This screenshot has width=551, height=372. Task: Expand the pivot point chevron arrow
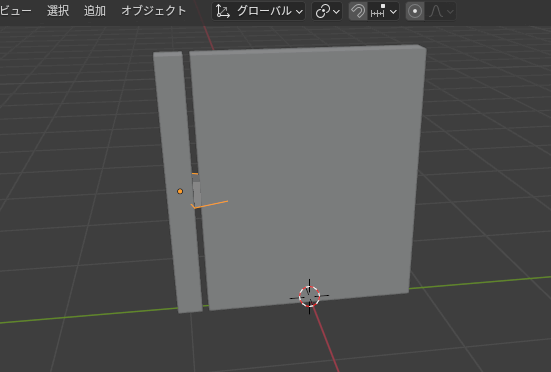tap(336, 12)
